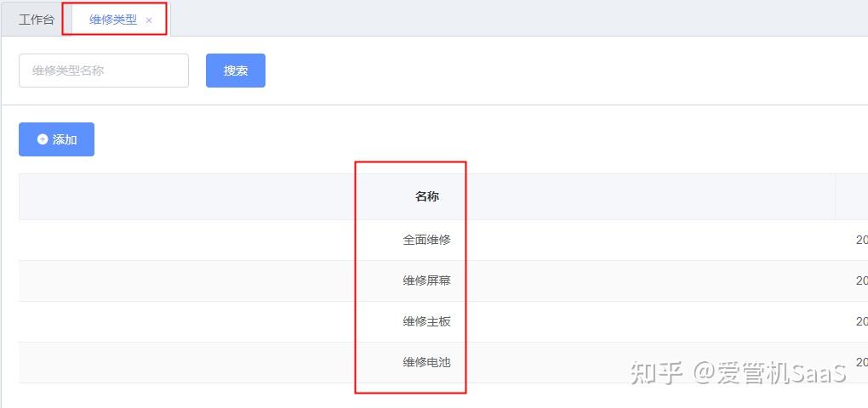Image resolution: width=868 pixels, height=408 pixels.
Task: Click the @爱管机SaaS watermark text
Action: 769,372
